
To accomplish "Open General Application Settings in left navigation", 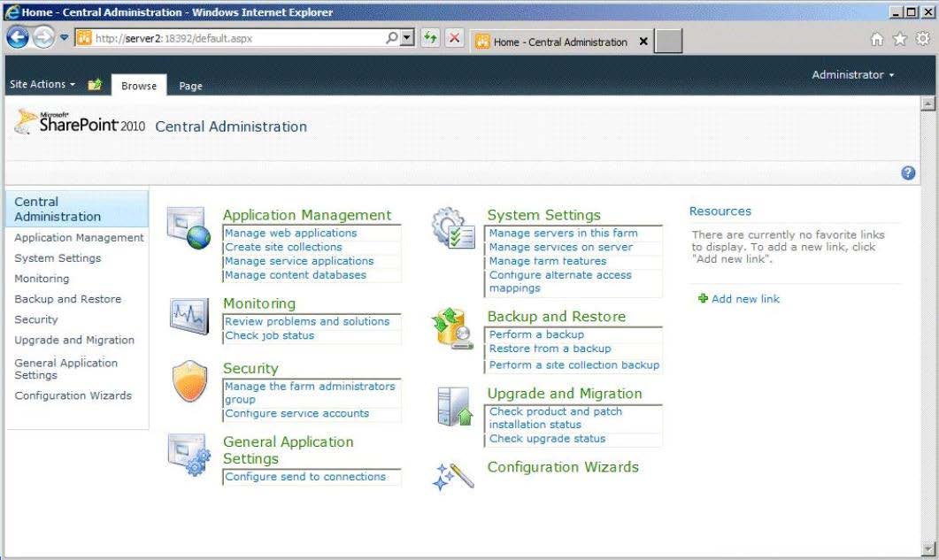I will coord(65,369).
